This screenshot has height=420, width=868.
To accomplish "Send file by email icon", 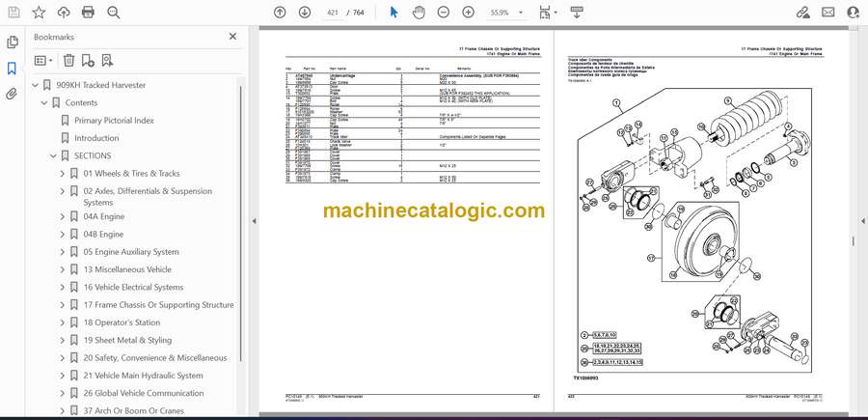I will [828, 13].
